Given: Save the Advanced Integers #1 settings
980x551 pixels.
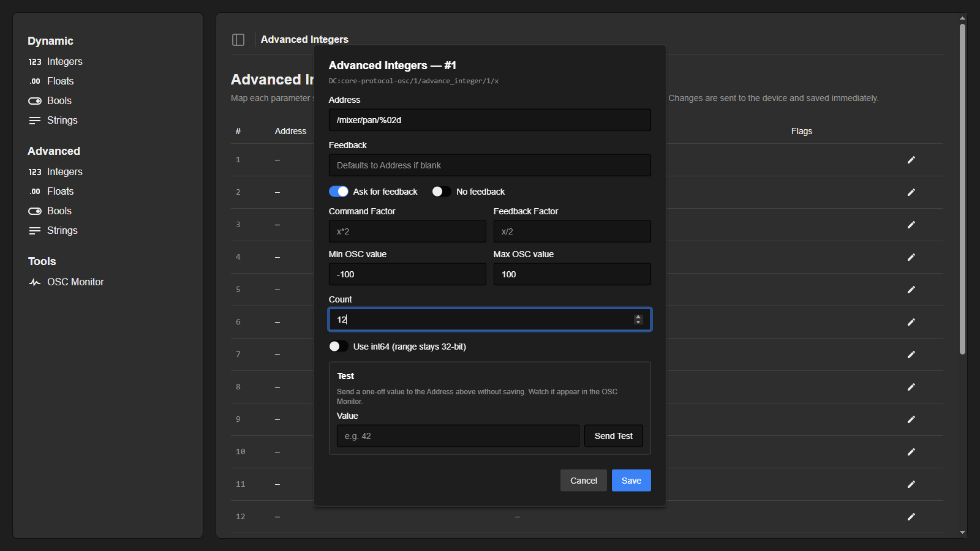Looking at the screenshot, I should tap(631, 481).
